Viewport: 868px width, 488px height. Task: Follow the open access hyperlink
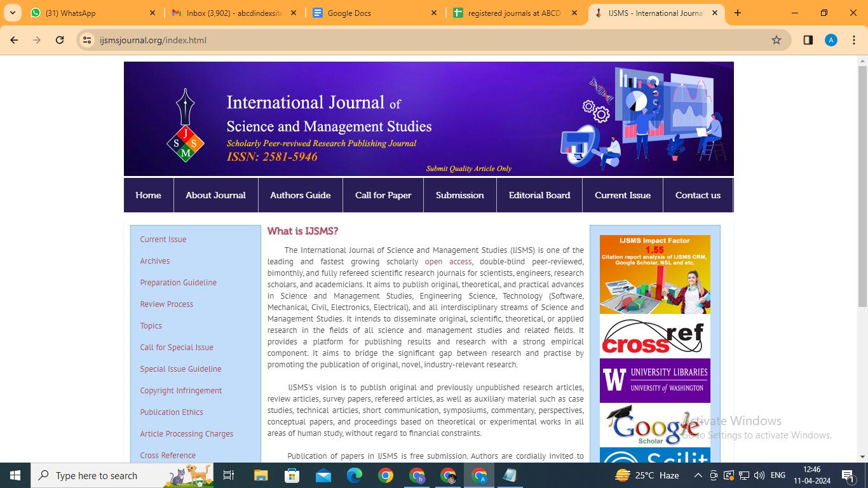tap(449, 262)
